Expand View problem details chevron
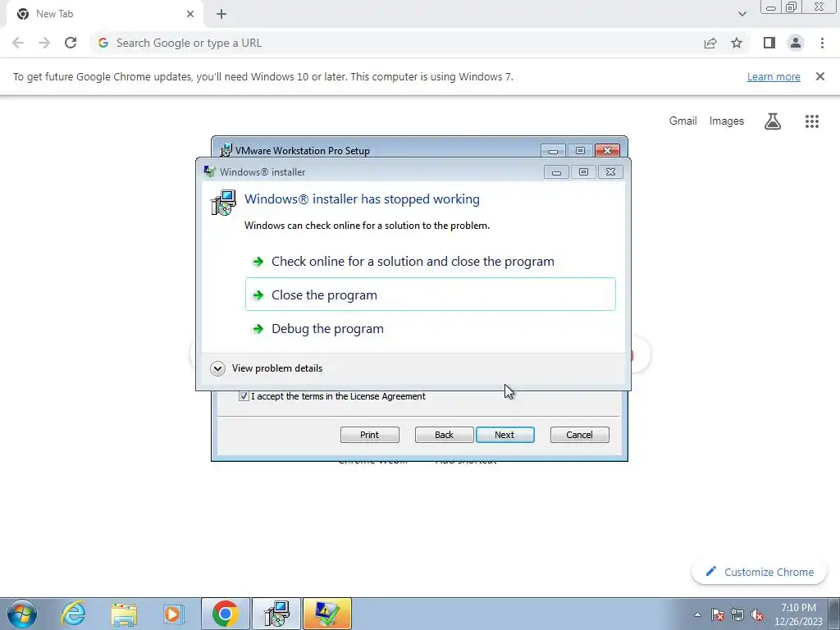Screen dimensions: 840x630 point(217,368)
